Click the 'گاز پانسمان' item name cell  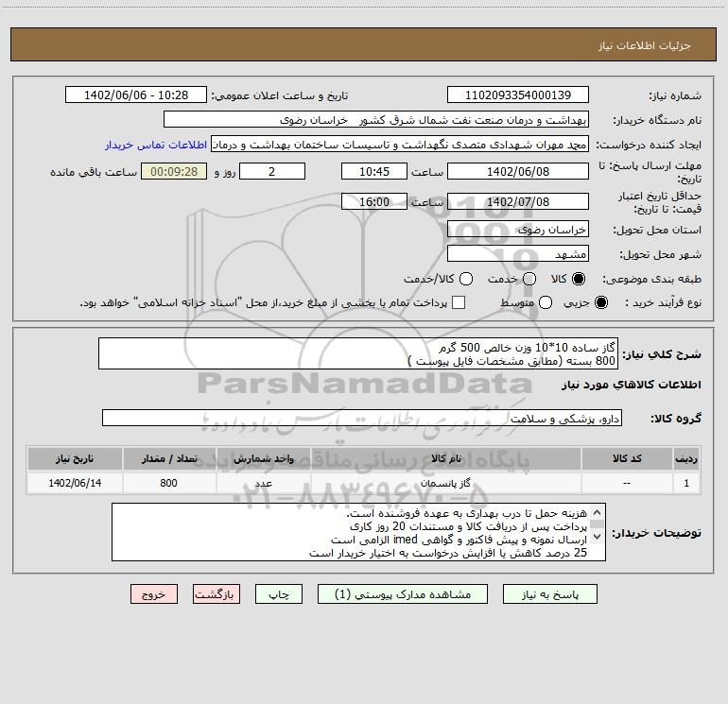coord(445,483)
